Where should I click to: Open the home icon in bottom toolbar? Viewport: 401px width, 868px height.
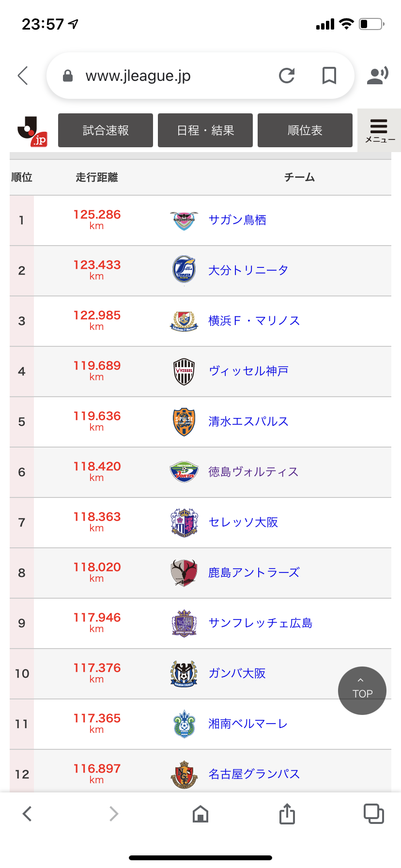[x=200, y=814]
